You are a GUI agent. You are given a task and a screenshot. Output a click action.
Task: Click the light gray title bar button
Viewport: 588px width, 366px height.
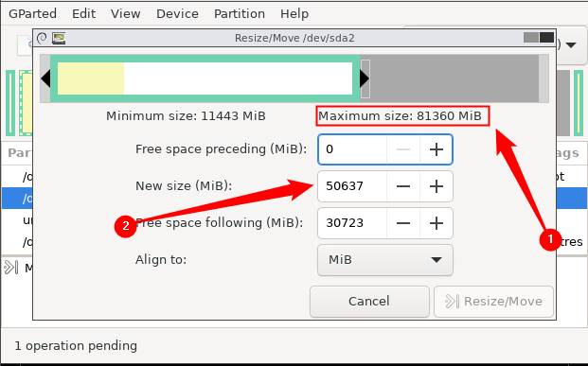(531, 38)
